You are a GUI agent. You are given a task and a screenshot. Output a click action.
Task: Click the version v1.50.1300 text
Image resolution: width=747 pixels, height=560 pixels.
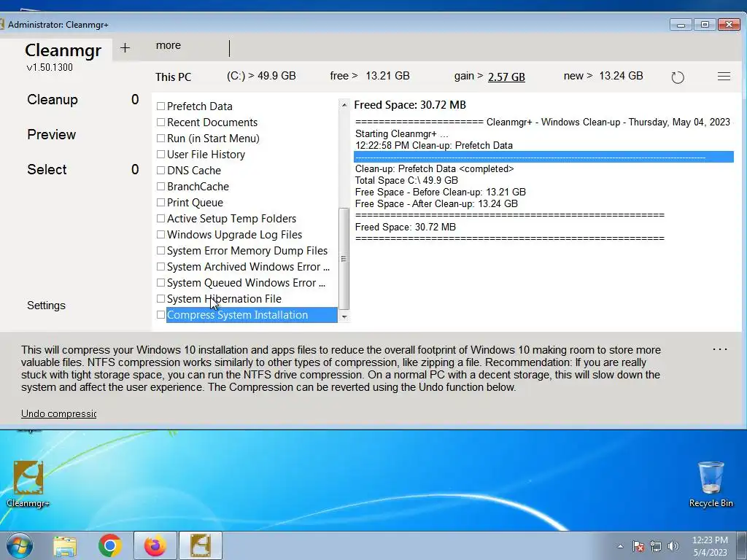pos(50,67)
